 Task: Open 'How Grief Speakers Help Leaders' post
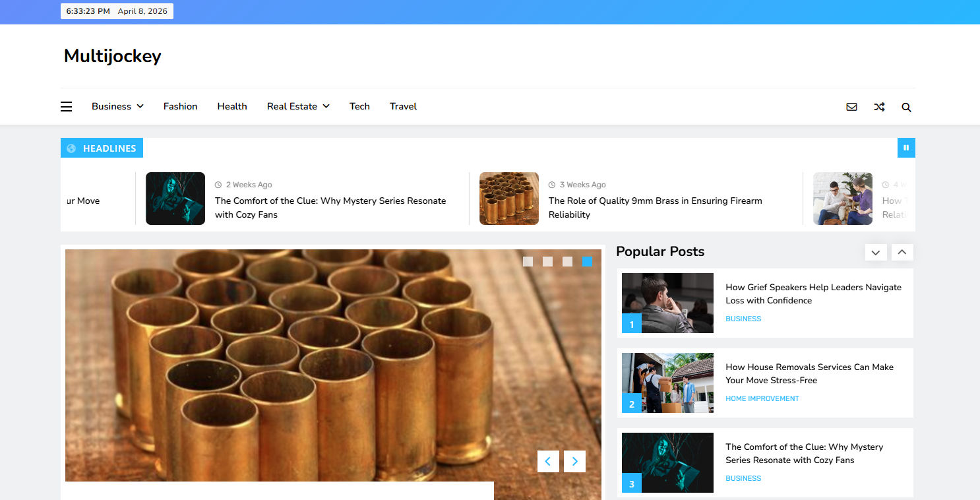813,294
